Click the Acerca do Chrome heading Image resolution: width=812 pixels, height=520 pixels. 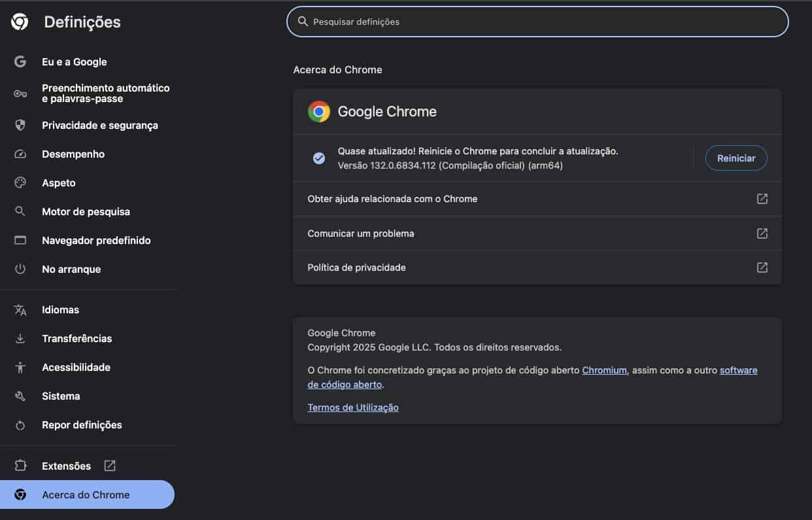[x=337, y=70]
